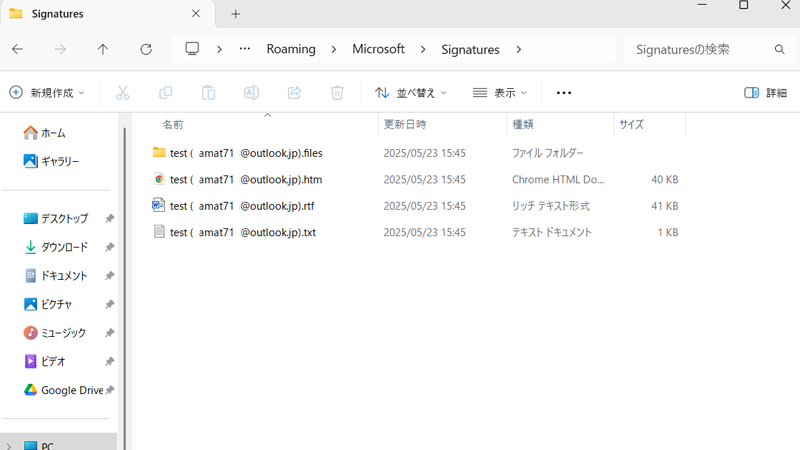Open ドキュメント in quick access
Screen dimensions: 800x450
pos(56,276)
